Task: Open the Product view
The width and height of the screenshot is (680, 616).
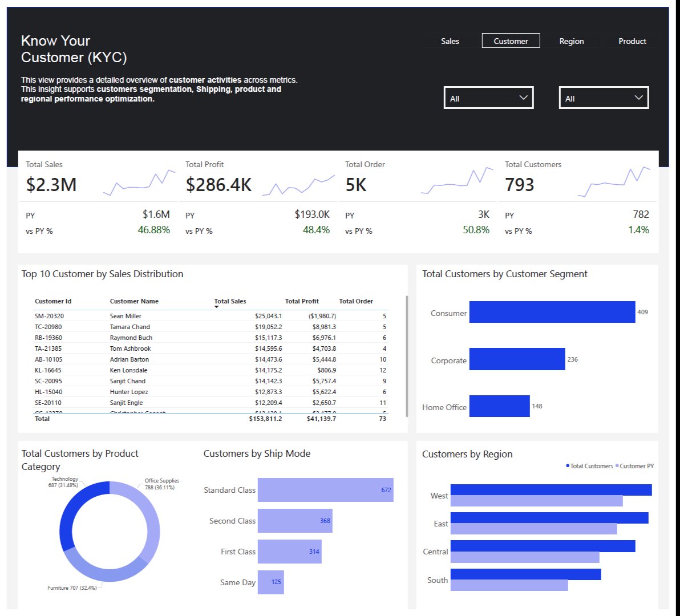Action: (x=632, y=40)
